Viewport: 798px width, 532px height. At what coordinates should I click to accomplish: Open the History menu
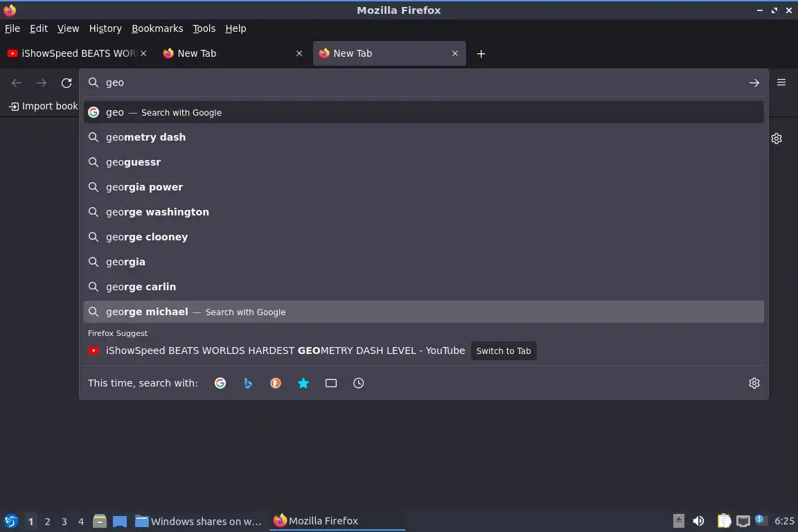[105, 28]
